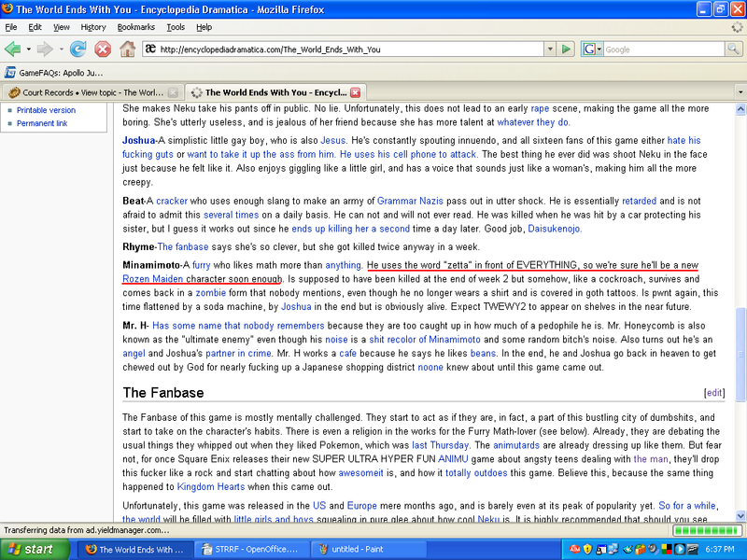Screen dimensions: 747x560
Task: Click the Firefox loading throbber icon
Action: tap(738, 27)
